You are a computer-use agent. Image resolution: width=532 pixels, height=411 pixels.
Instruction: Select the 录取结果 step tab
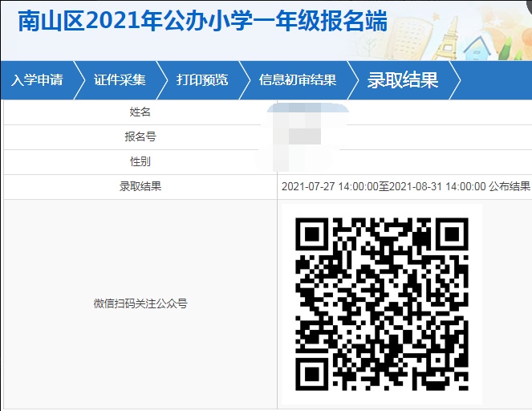click(403, 80)
